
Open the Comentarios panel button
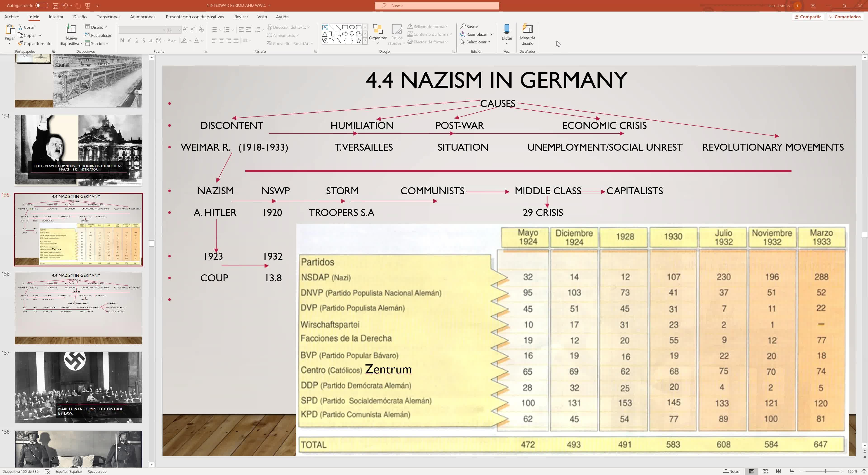(845, 17)
